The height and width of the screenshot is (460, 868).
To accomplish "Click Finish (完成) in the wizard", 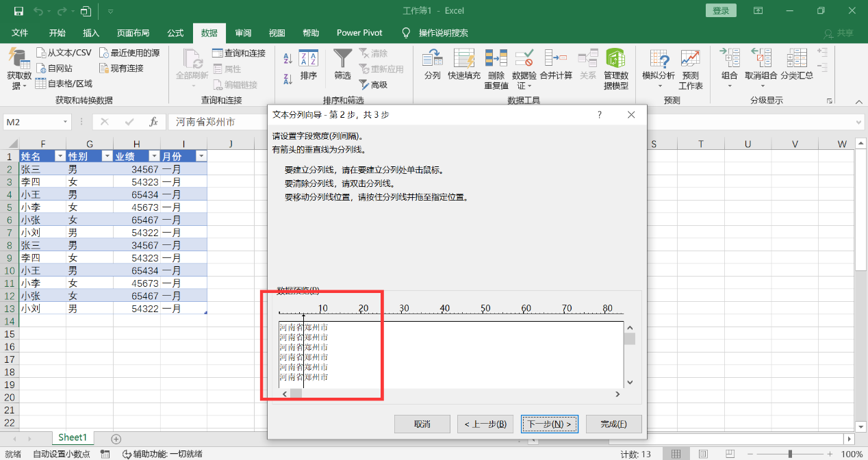I will click(x=614, y=424).
